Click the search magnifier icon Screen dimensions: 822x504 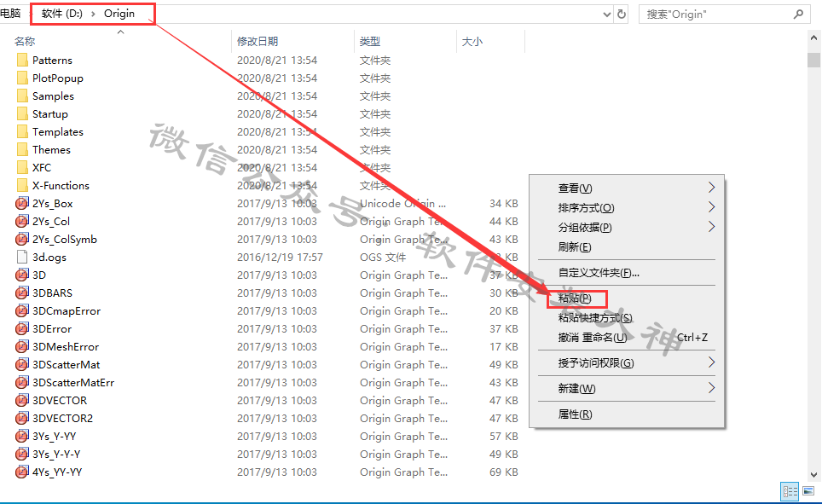[798, 14]
